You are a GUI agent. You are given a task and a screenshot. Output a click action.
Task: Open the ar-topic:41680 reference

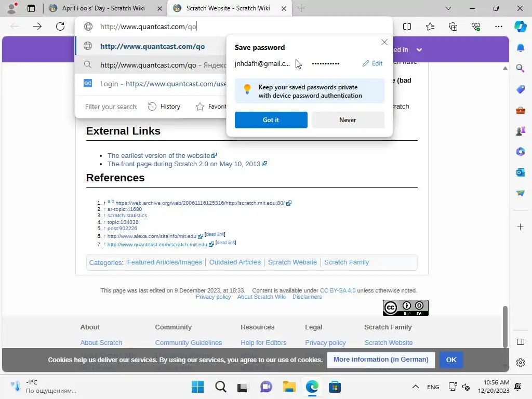(x=125, y=209)
